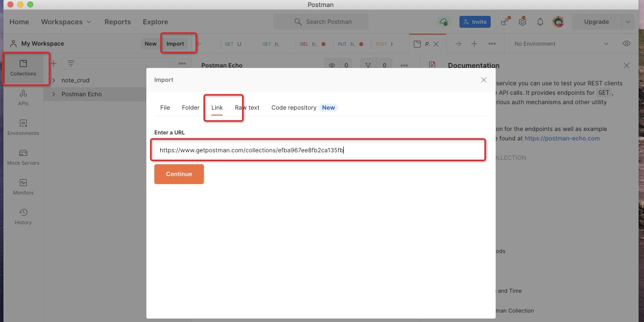Image resolution: width=644 pixels, height=322 pixels.
Task: Open the No Environment dropdown
Action: pos(561,44)
